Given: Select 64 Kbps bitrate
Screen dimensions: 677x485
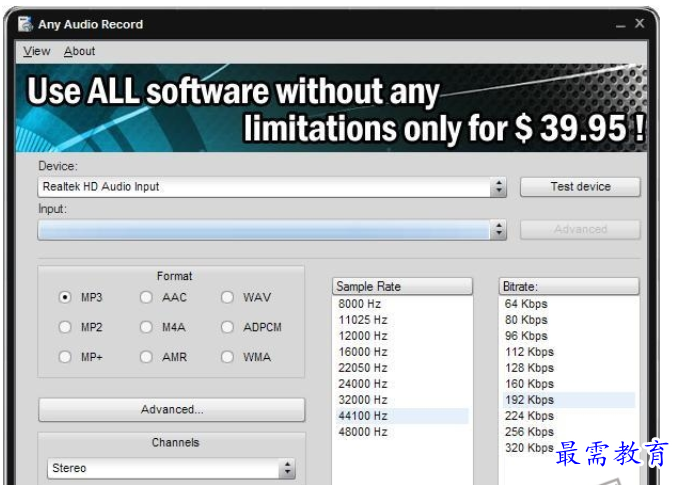Looking at the screenshot, I should 569,304.
